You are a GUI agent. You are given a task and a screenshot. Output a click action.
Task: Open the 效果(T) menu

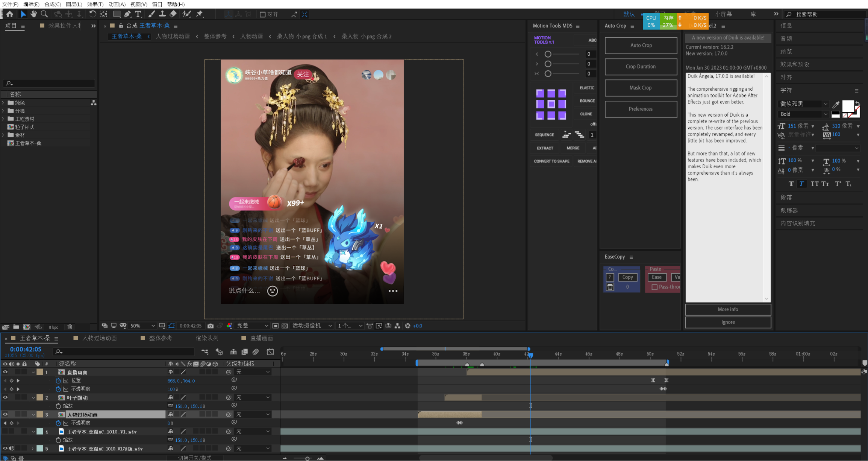[95, 4]
